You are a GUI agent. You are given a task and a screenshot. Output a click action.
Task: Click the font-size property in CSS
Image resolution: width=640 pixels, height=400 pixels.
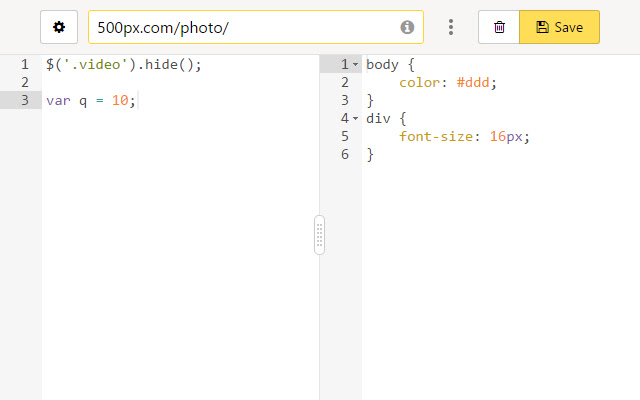click(x=440, y=137)
